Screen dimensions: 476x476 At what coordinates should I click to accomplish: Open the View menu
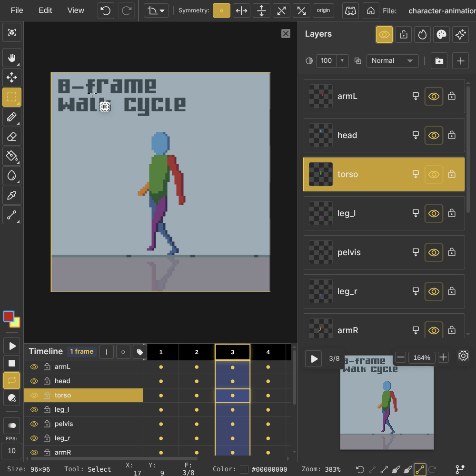[x=76, y=10]
